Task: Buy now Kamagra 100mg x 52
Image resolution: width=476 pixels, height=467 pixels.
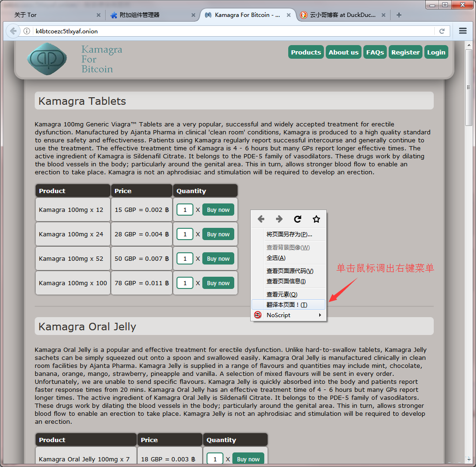Action: [x=218, y=258]
